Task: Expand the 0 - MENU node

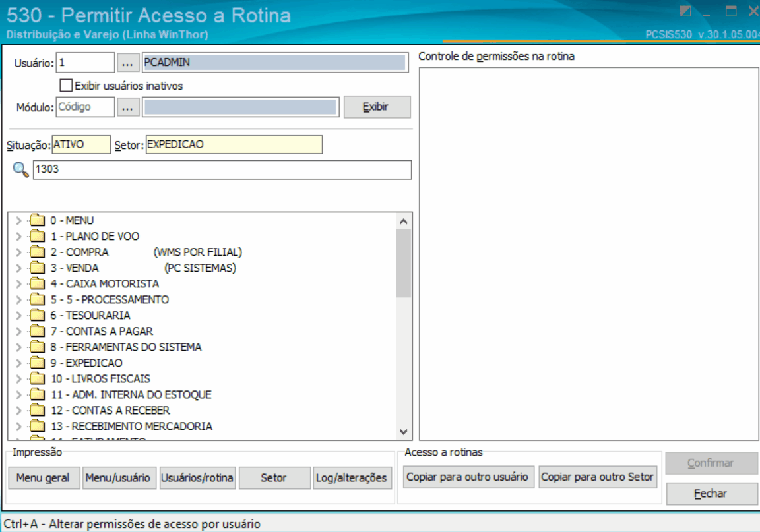Action: click(18, 220)
